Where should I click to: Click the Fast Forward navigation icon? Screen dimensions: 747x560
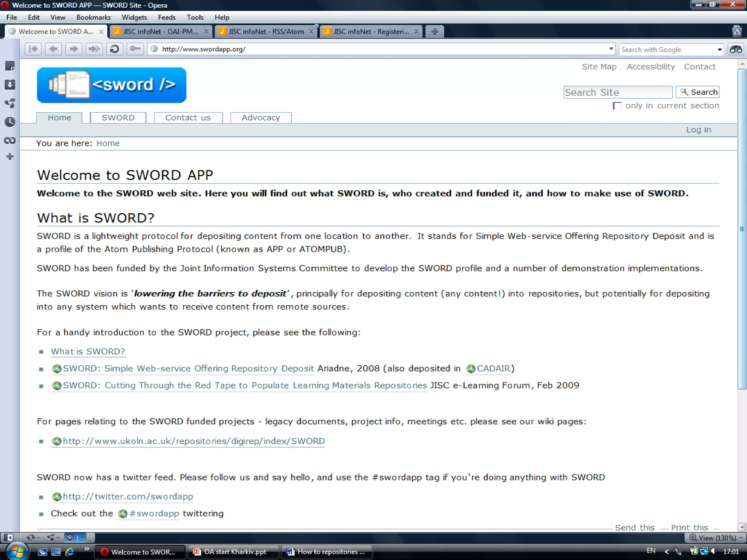(x=94, y=49)
